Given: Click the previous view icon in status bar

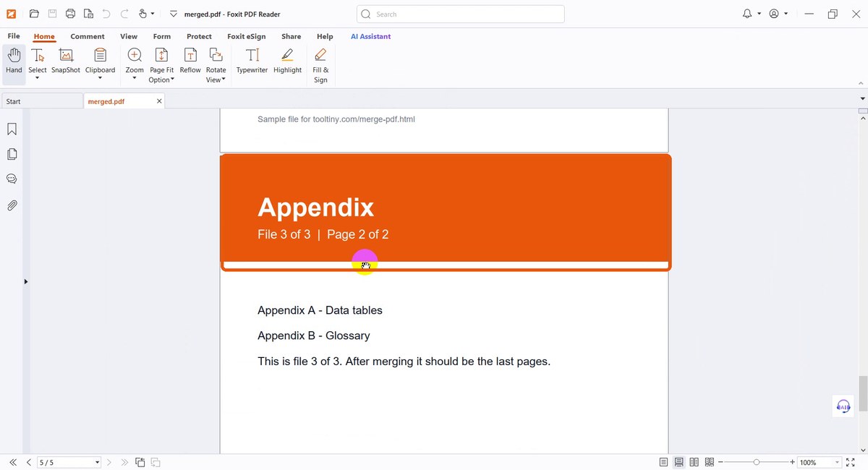Looking at the screenshot, I should click(140, 462).
